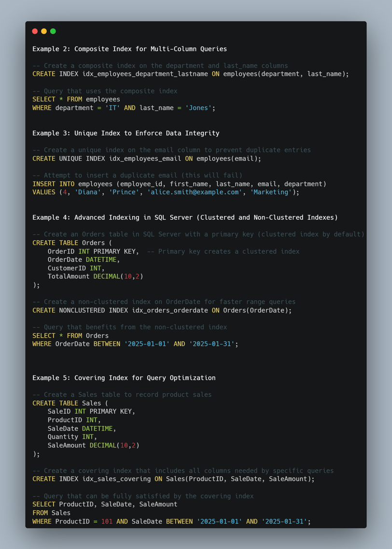
Task: Click idx_orders_orderdate index name
Action: (x=166, y=310)
